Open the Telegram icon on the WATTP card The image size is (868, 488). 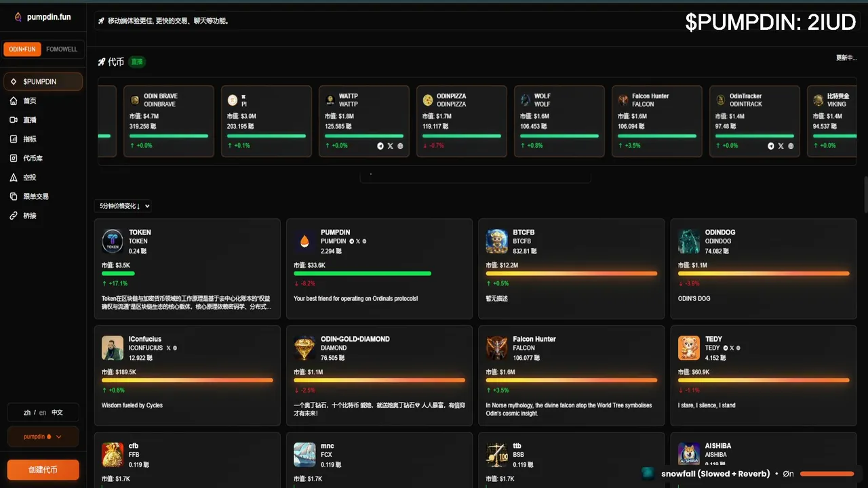(380, 146)
